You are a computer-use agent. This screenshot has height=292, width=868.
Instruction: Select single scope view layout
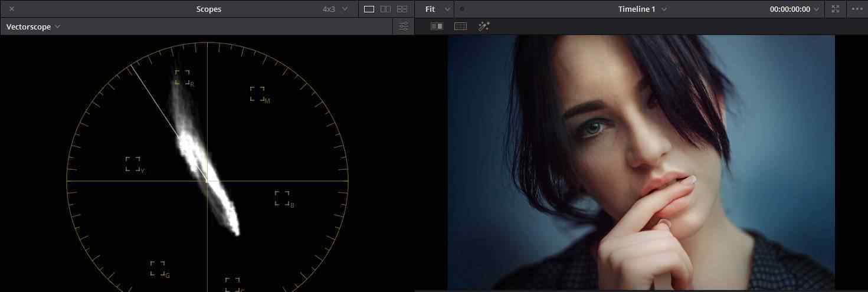tap(369, 9)
